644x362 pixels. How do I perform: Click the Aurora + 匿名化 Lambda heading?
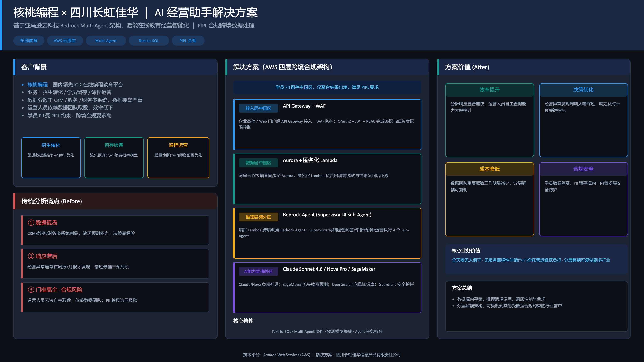310,160
